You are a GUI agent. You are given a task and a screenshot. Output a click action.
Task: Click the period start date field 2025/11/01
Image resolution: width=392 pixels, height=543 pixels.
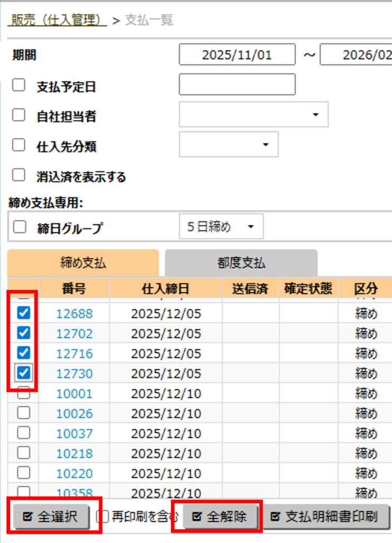pyautogui.click(x=237, y=55)
